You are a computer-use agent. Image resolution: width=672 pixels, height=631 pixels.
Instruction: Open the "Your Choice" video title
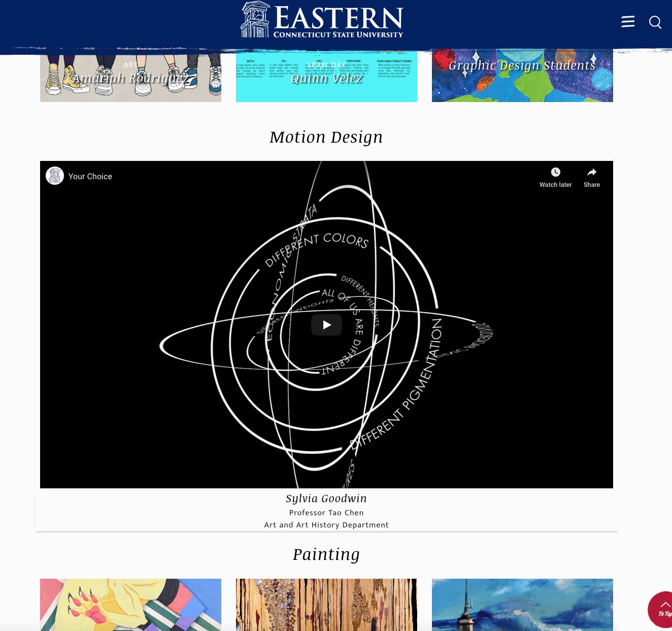tap(90, 177)
